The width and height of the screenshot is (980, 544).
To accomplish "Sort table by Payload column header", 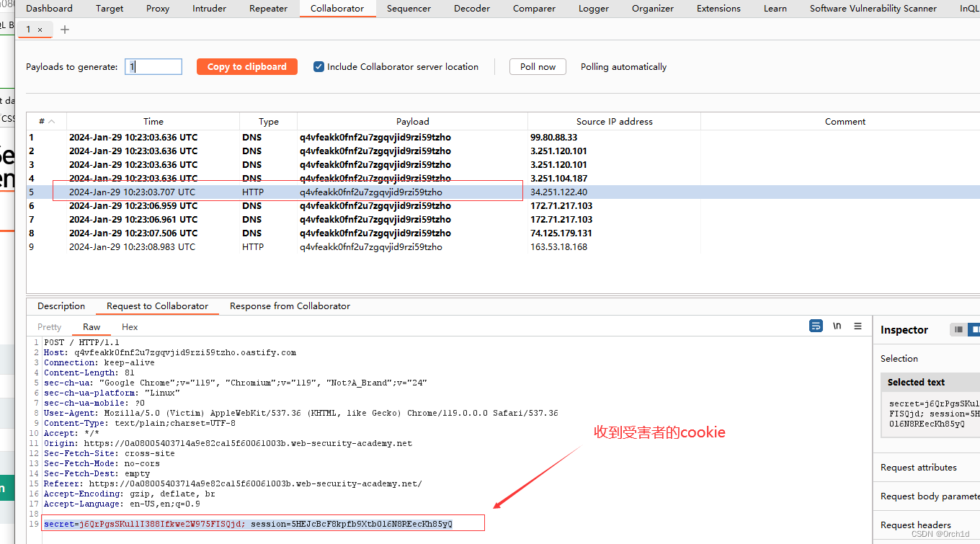I will point(412,121).
